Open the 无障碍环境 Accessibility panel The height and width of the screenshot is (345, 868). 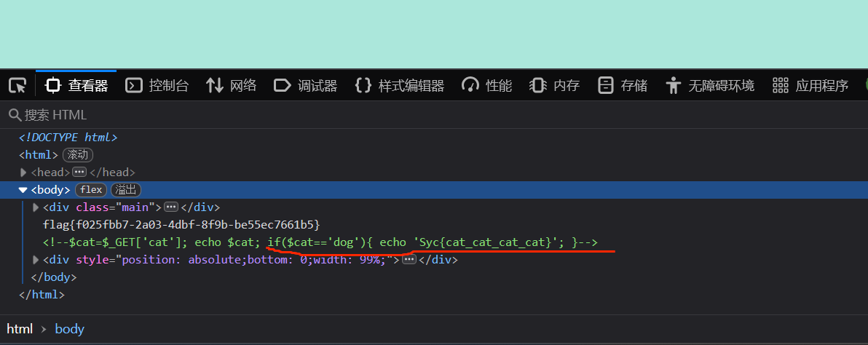pos(710,86)
